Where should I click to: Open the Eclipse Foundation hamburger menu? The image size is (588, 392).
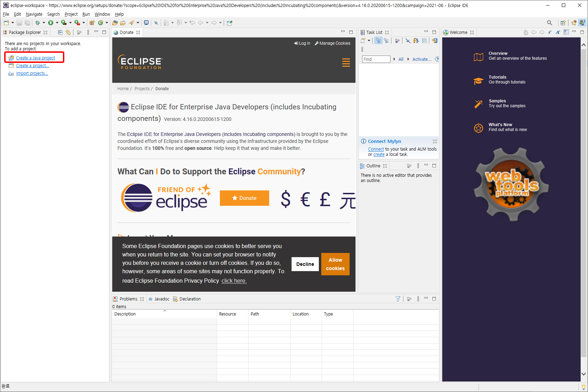tap(346, 63)
